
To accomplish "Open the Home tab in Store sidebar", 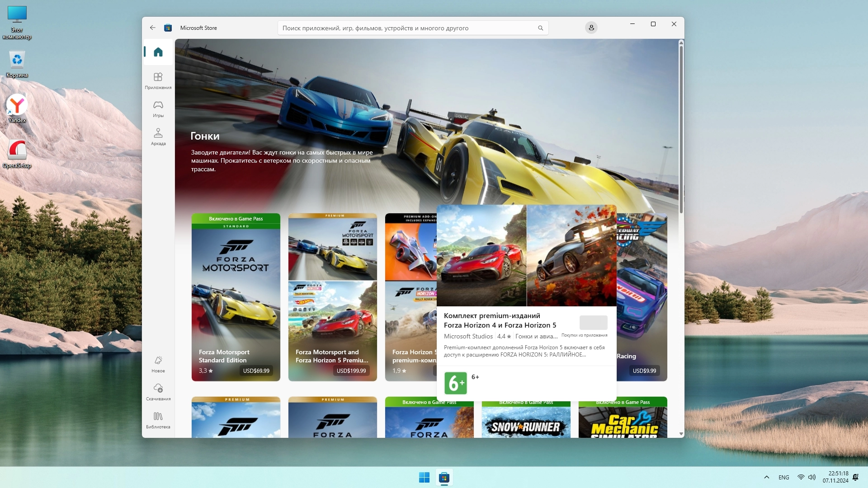I will pos(158,52).
